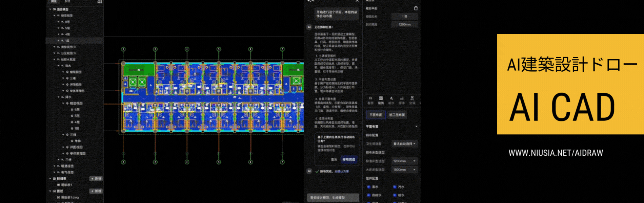The height and width of the screenshot is (203, 644).
Task: Toggle the 污水 checkbox
Action: click(395, 187)
